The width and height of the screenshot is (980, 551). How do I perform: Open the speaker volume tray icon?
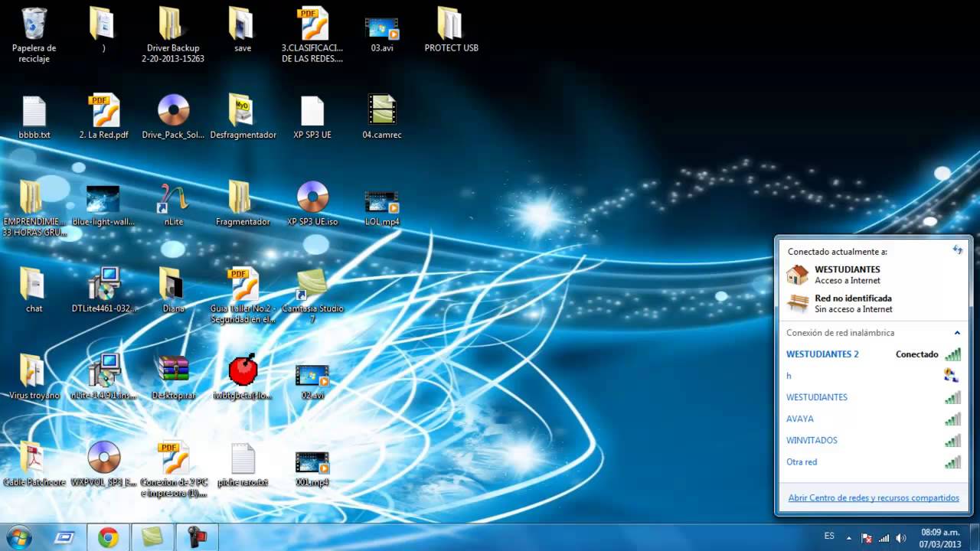point(901,537)
